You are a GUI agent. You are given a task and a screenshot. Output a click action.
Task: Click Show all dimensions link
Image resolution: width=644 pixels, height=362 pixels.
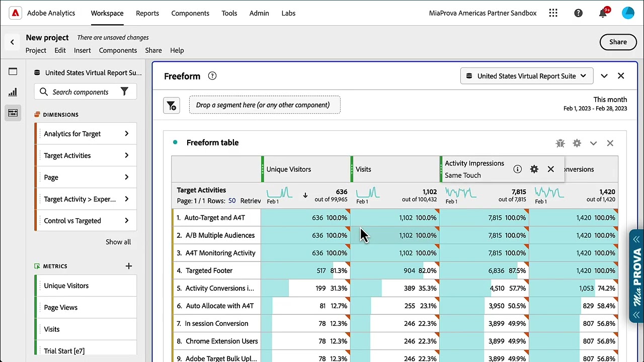pyautogui.click(x=118, y=242)
